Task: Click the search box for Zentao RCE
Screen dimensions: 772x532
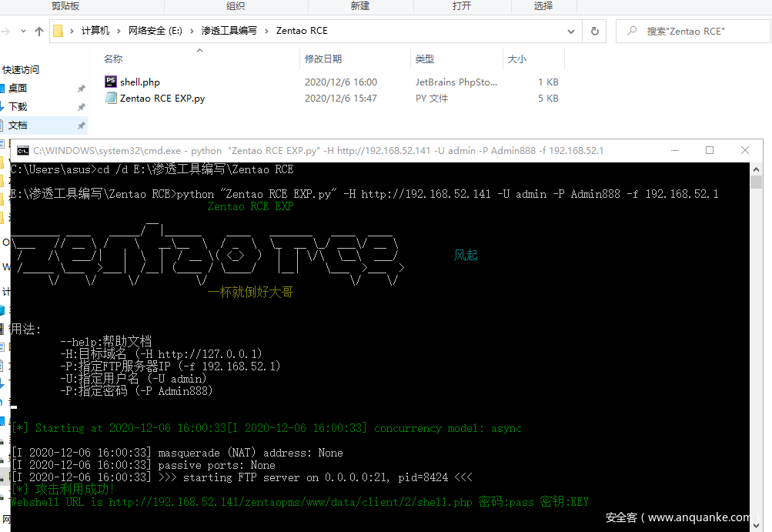Action: click(x=693, y=31)
